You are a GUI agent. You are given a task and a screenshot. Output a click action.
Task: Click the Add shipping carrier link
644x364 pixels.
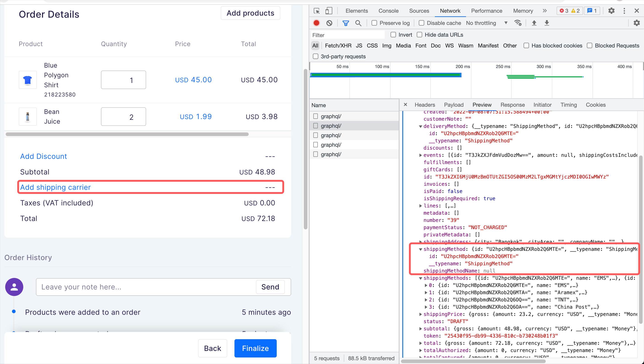pyautogui.click(x=55, y=187)
